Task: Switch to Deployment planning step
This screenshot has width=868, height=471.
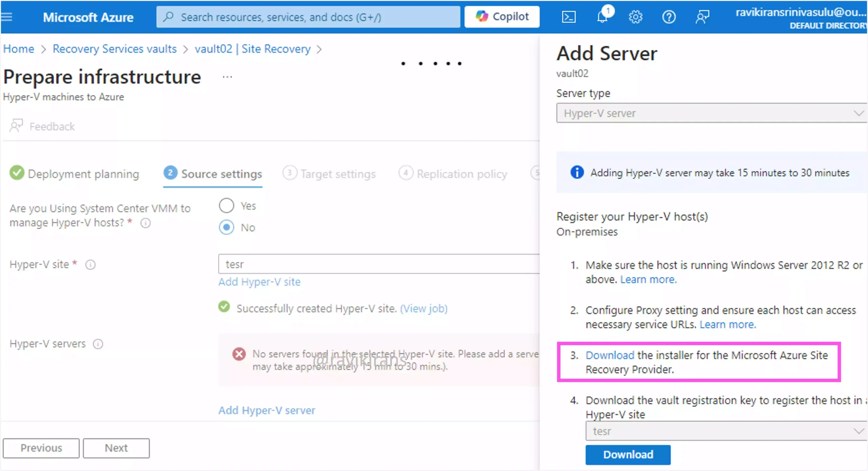Action: (x=75, y=174)
